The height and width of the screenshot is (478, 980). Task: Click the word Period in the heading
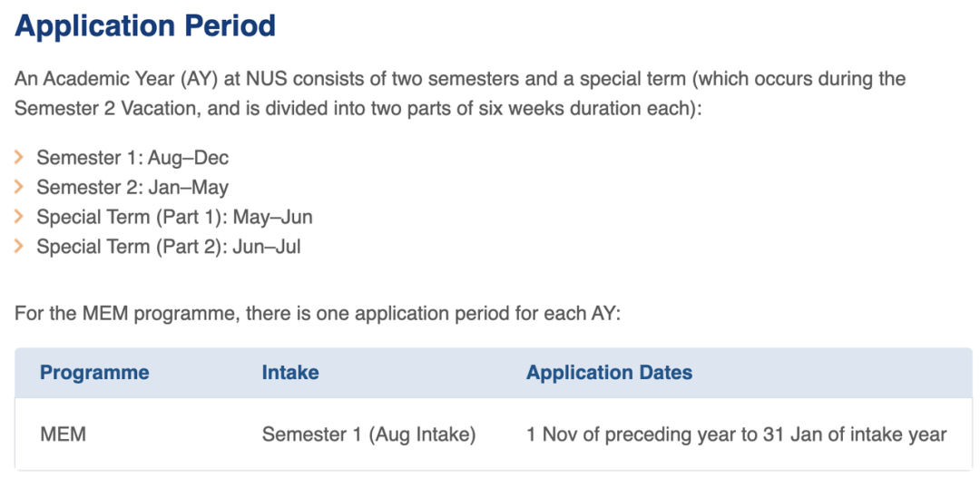tap(229, 25)
